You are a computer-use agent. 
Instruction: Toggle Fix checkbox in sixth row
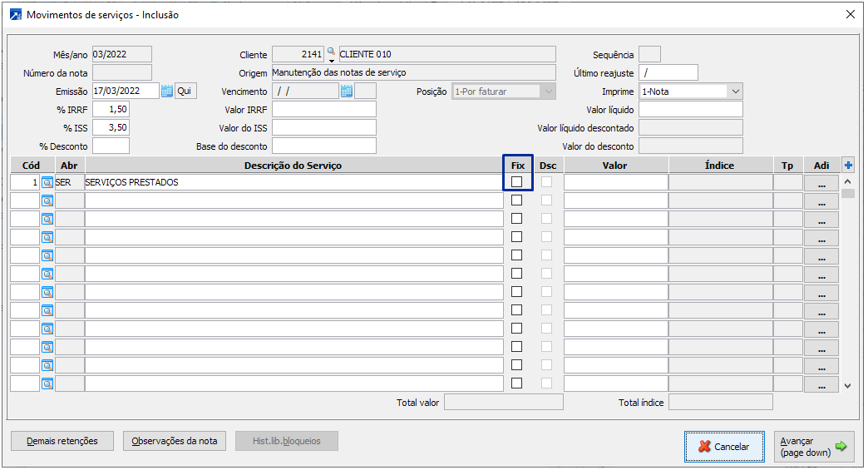click(516, 273)
